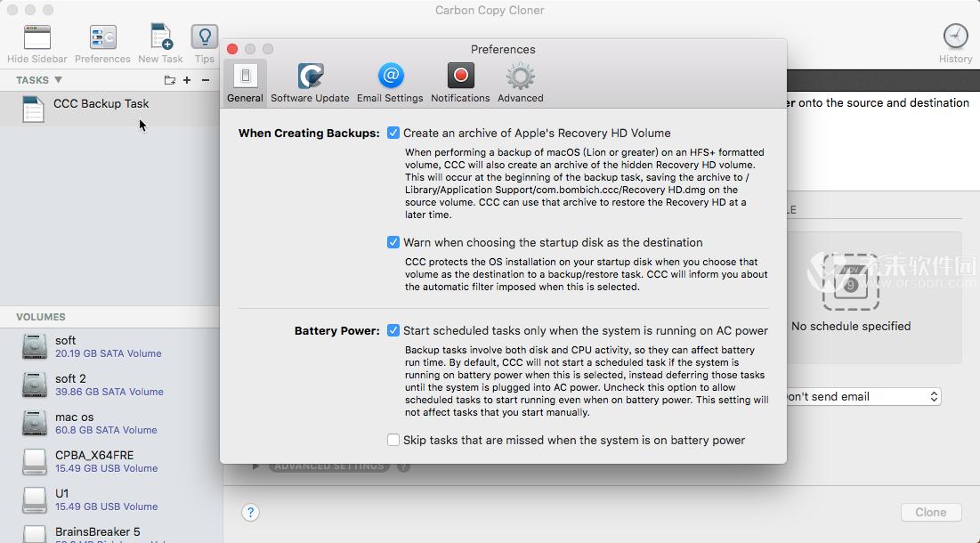Add a task with the plus icon

click(x=187, y=80)
